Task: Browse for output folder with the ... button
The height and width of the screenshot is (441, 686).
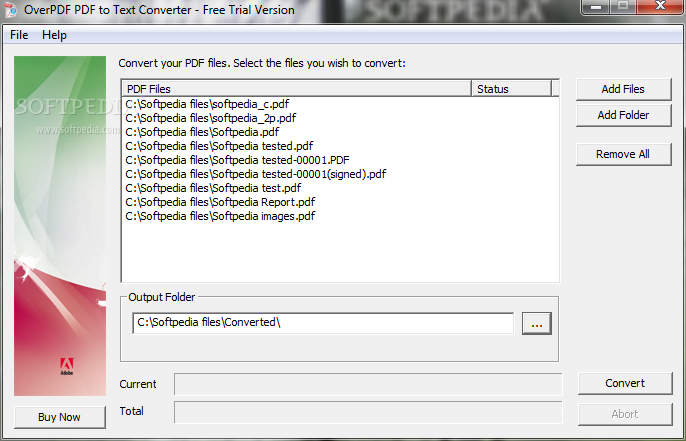Action: (537, 323)
